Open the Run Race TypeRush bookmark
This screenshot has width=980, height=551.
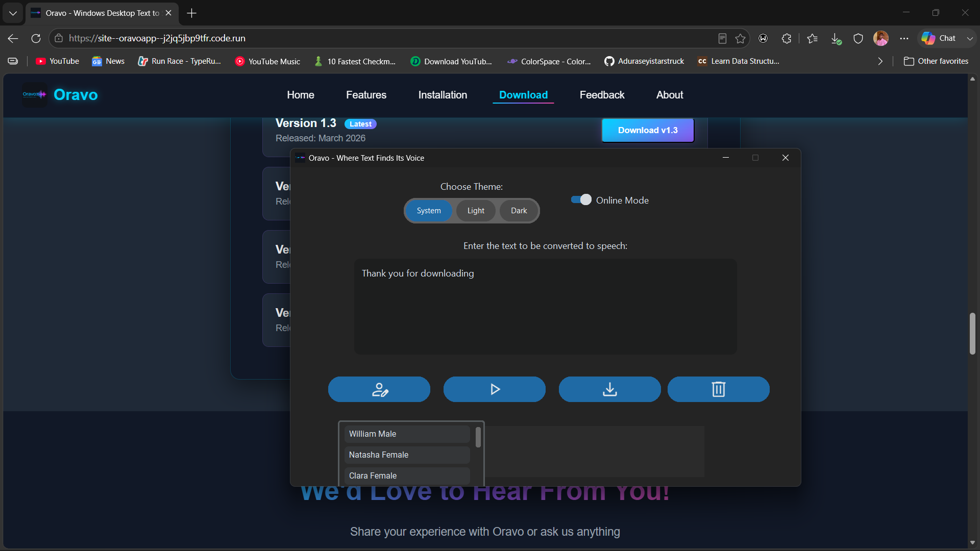click(180, 61)
